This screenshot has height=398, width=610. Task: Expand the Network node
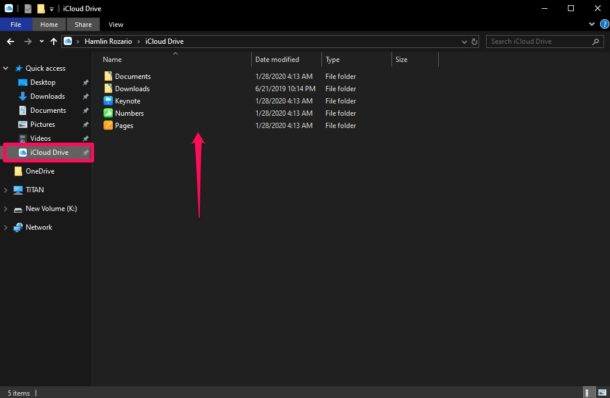pyautogui.click(x=5, y=228)
